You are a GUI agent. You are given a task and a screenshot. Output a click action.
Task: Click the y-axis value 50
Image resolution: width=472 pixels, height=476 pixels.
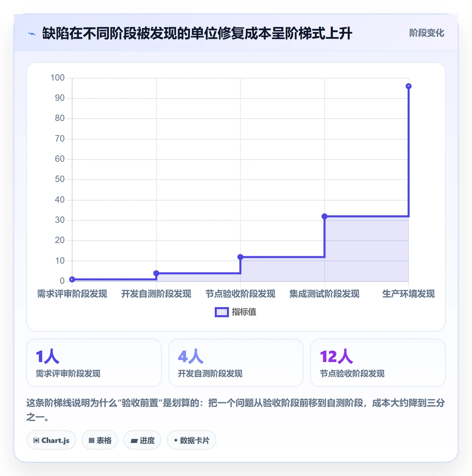tap(60, 179)
